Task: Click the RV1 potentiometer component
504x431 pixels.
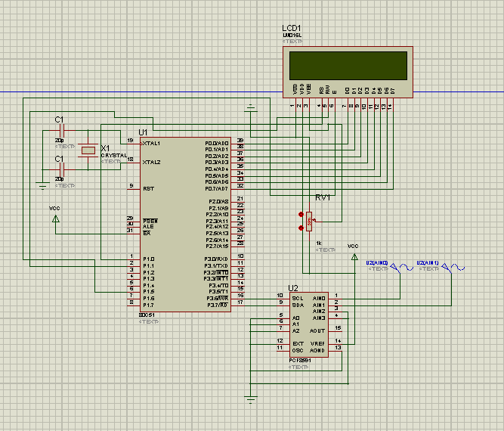Action: 310,221
